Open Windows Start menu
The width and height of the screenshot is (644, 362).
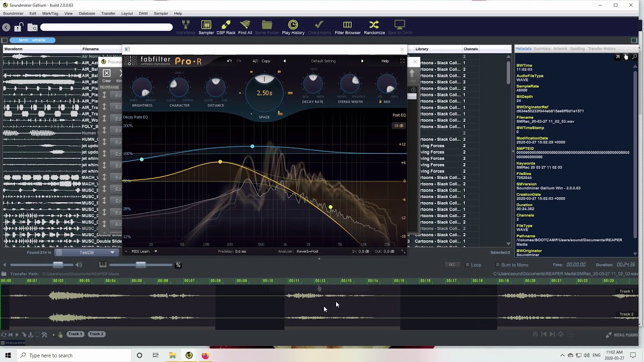click(x=8, y=355)
